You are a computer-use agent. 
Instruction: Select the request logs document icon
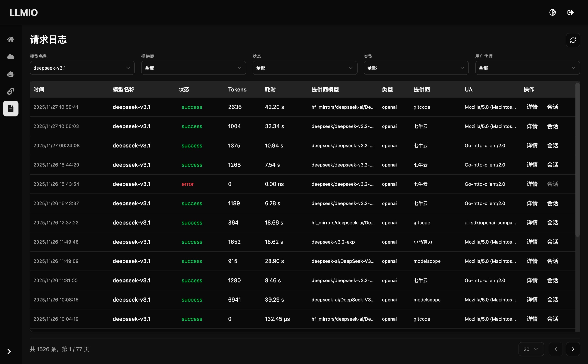11,109
